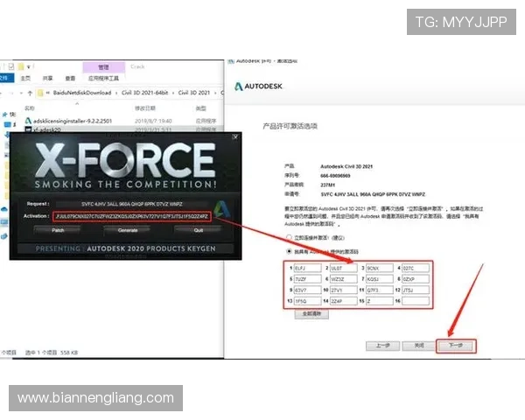Screen dimensions: 525x420
Task: Go to BaiduNetdiskDownload in breadcrumb
Action: pos(82,93)
